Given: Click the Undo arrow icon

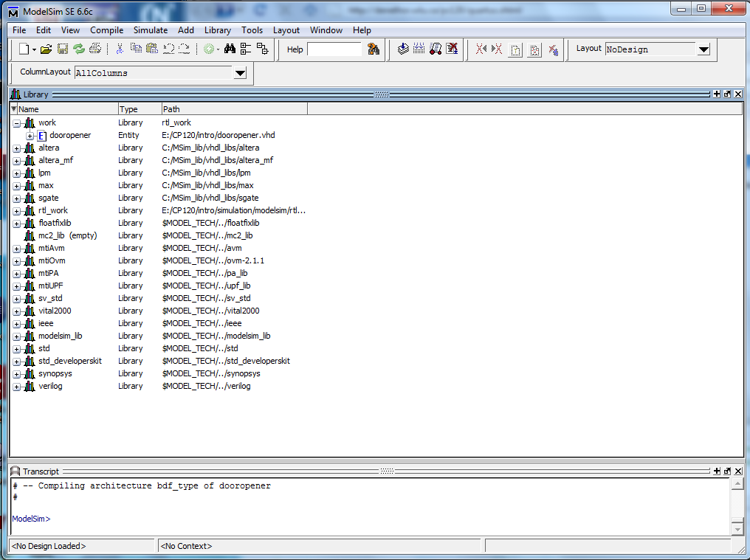Looking at the screenshot, I should pos(168,49).
